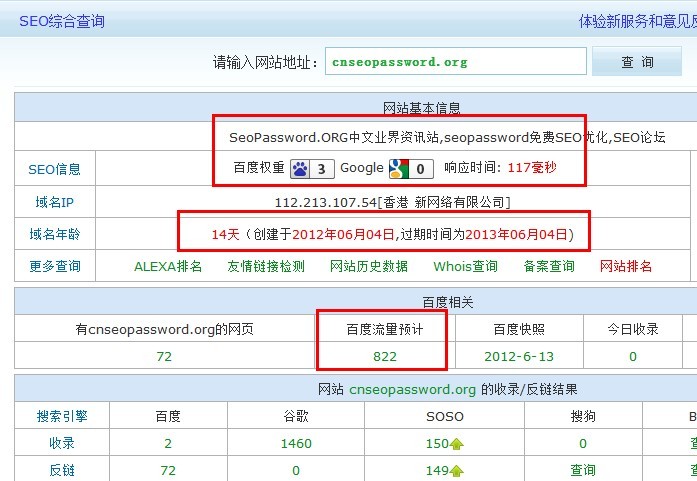Click Google indexed count 1460

tap(296, 444)
